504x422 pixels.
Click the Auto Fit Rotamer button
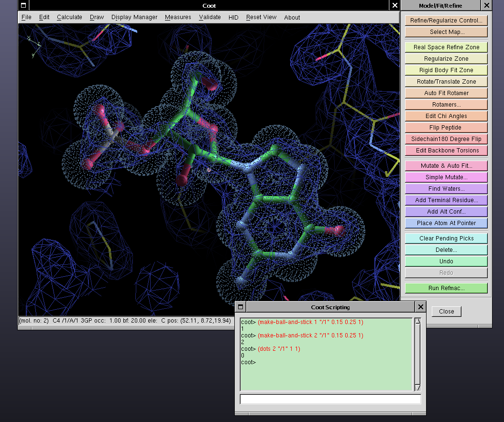pos(446,93)
